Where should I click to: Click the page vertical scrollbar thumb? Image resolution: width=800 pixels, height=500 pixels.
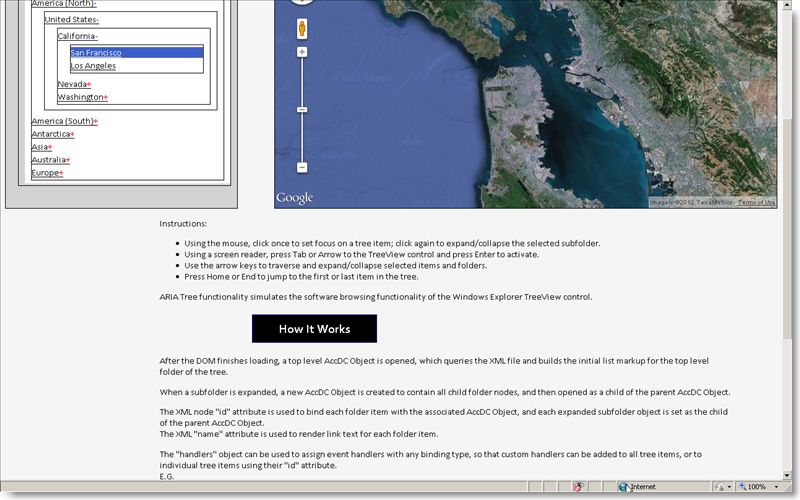tap(787, 227)
